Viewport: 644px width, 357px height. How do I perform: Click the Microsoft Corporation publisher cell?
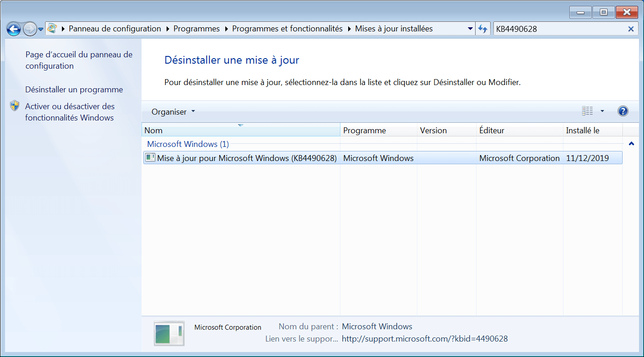click(x=519, y=158)
